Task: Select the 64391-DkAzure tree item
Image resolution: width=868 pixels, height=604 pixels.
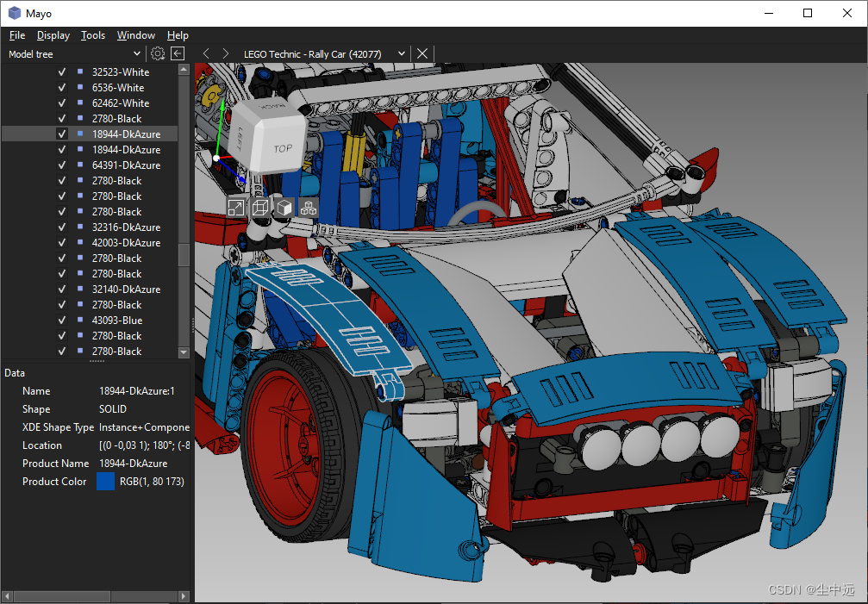Action: point(126,165)
